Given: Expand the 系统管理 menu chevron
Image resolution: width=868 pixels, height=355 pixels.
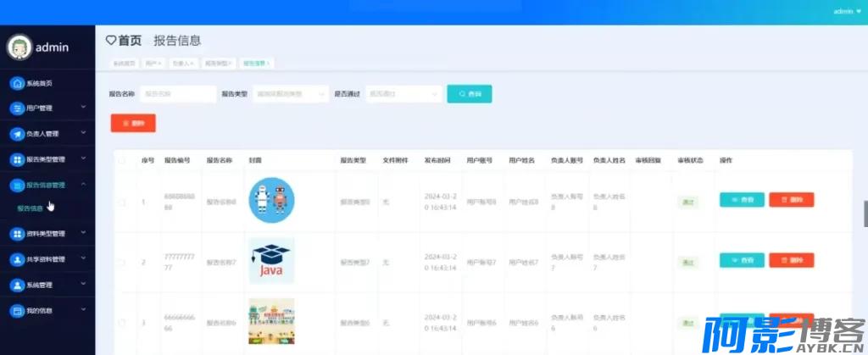Looking at the screenshot, I should click(84, 284).
